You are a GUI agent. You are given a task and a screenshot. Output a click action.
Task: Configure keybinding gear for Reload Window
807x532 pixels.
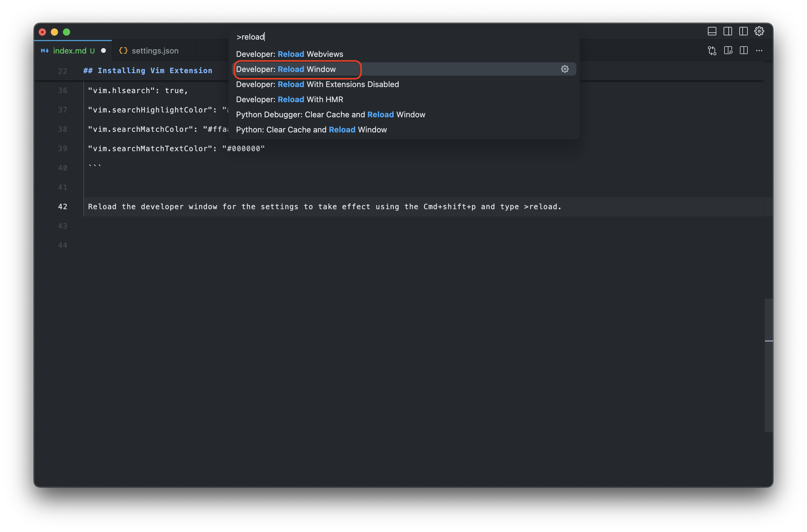point(565,69)
